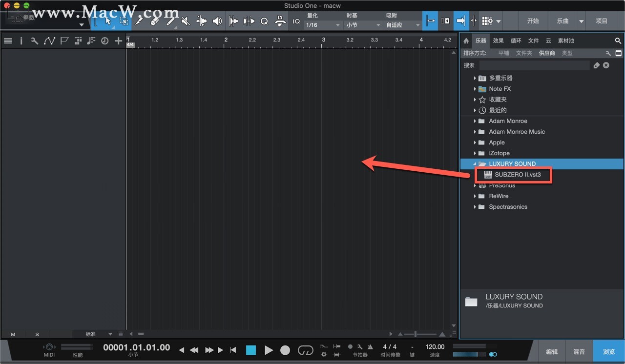The image size is (625, 364).
Task: Open the marker track flag icon
Action: [64, 41]
